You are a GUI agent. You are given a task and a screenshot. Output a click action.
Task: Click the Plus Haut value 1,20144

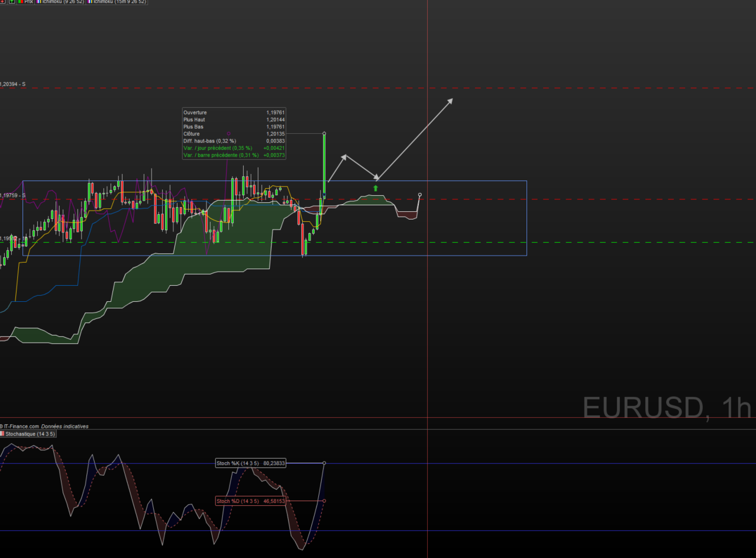click(x=276, y=120)
